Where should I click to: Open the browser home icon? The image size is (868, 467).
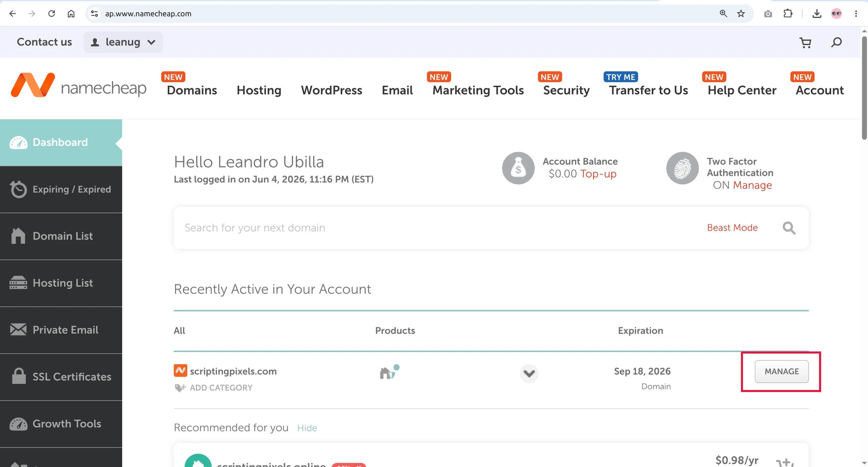pyautogui.click(x=71, y=14)
